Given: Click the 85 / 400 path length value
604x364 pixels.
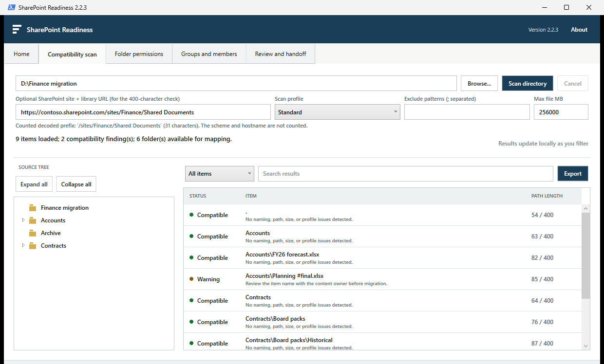Looking at the screenshot, I should pyautogui.click(x=543, y=279).
